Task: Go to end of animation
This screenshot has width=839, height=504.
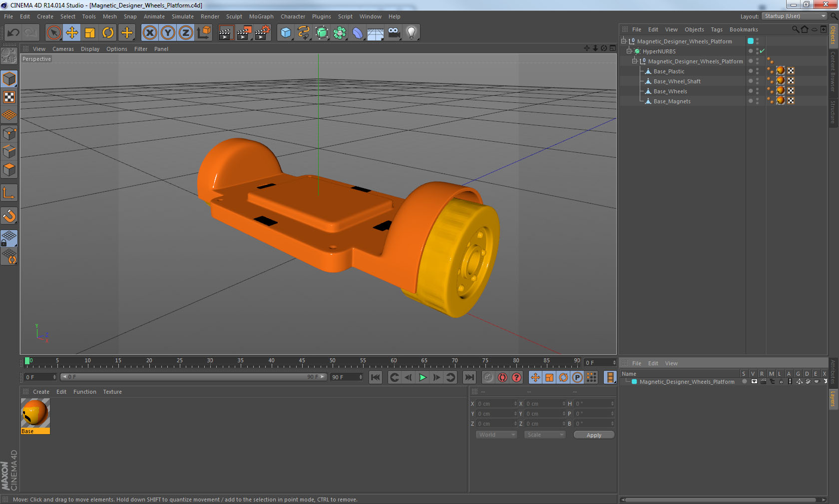Action: pyautogui.click(x=469, y=377)
